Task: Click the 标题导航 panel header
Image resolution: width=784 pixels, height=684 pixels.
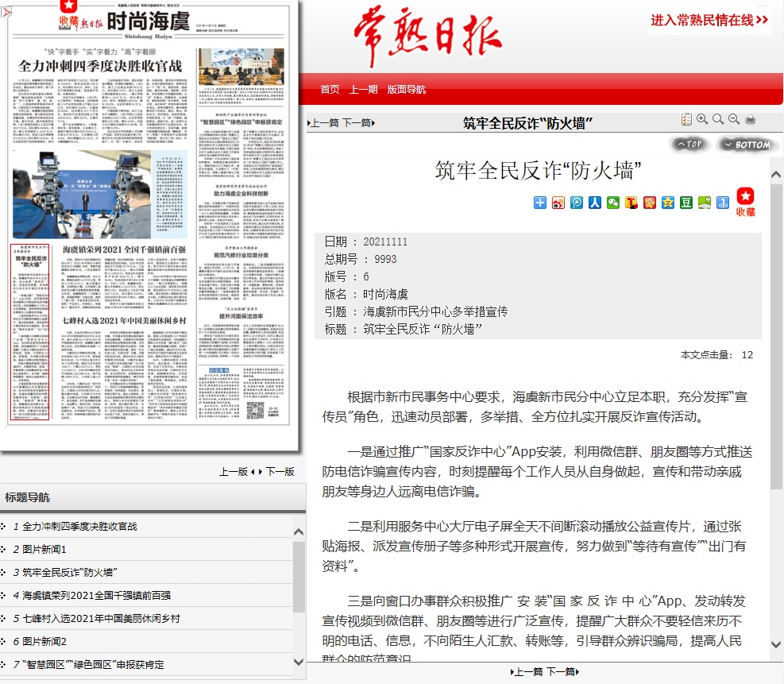Action: coord(153,497)
